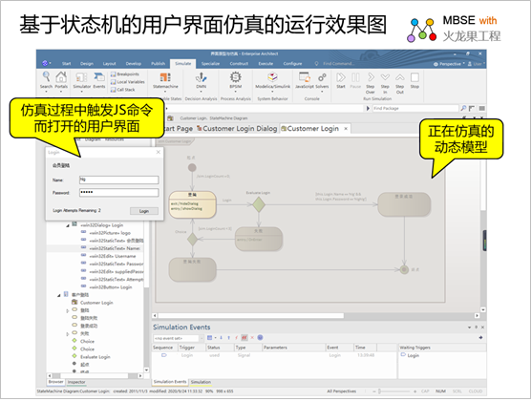Start the simulation run
Image resolution: width=532 pixels, height=402 pixels.
341,80
